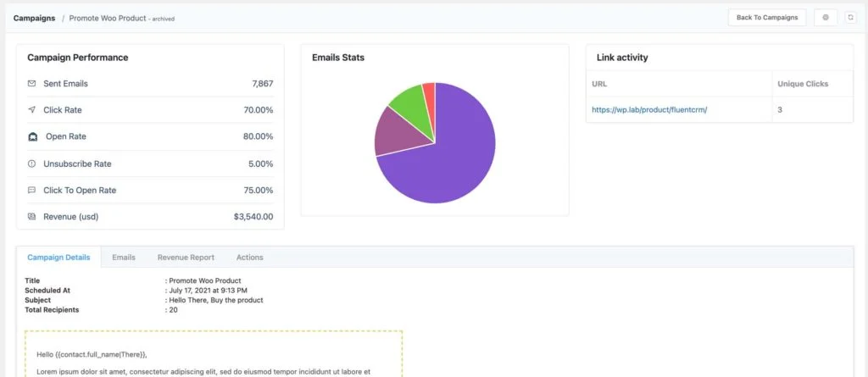Viewport: 868px width, 377px height.
Task: Click the chat icon beside Click To Open Rate
Action: click(x=31, y=191)
